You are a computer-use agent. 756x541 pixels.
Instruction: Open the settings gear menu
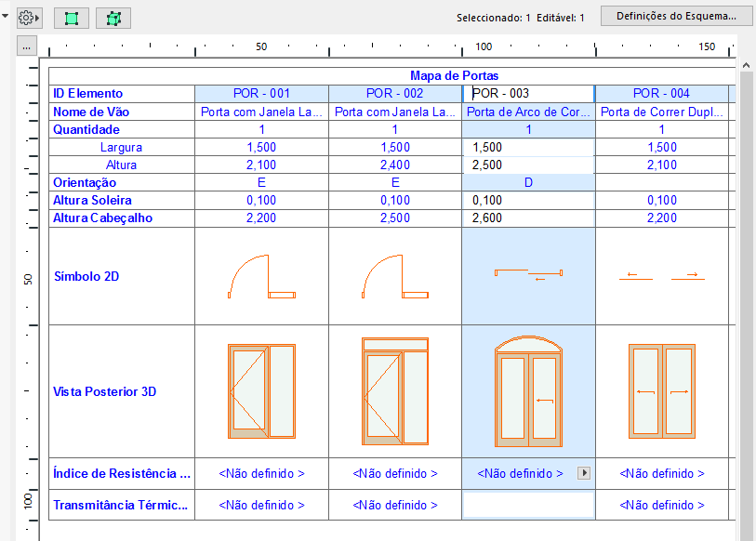27,18
